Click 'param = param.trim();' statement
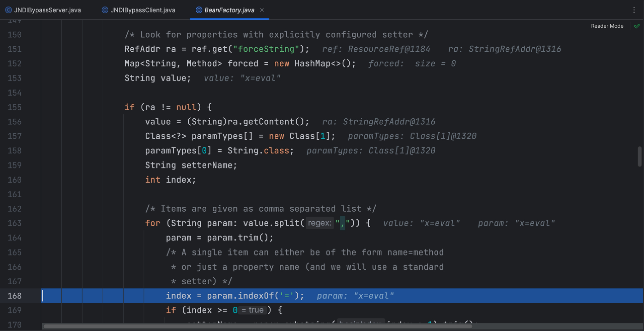644x331 pixels. pyautogui.click(x=219, y=238)
